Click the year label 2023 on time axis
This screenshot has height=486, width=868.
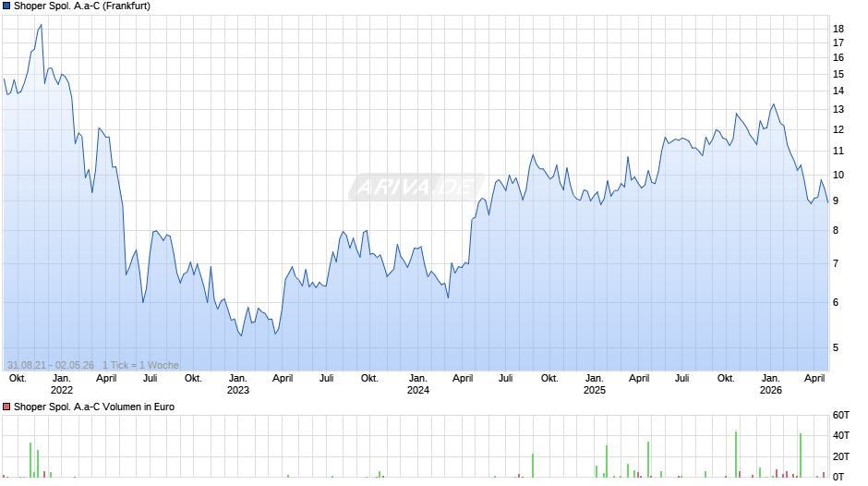(238, 390)
